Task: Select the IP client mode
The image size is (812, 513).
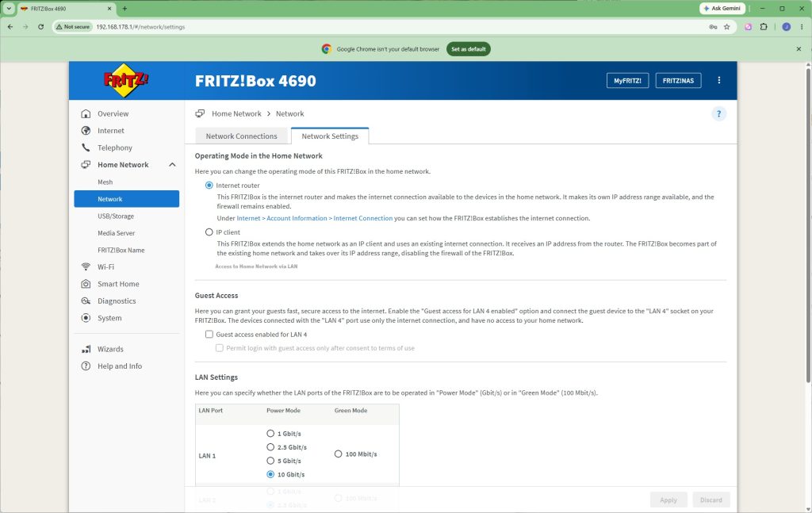Action: point(209,232)
